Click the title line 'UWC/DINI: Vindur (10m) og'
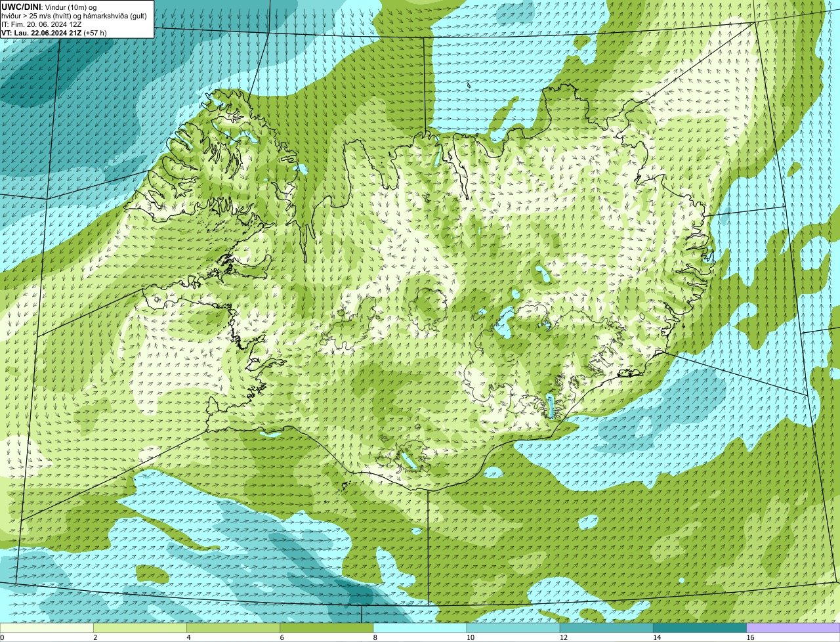This screenshot has height=642, width=840. (x=49, y=7)
